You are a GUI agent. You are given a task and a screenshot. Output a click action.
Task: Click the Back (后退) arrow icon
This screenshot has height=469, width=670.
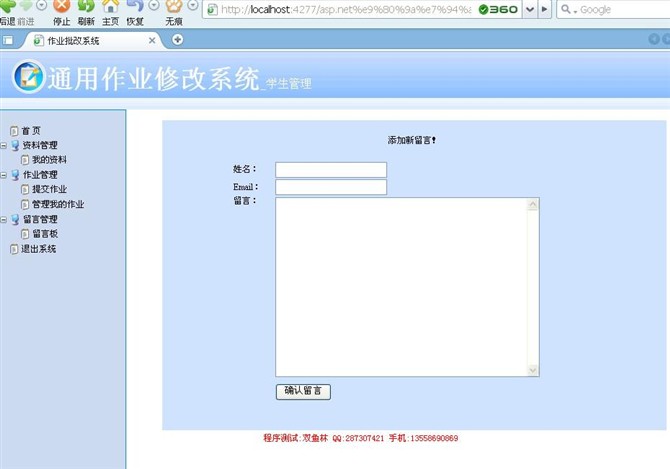[x=8, y=6]
